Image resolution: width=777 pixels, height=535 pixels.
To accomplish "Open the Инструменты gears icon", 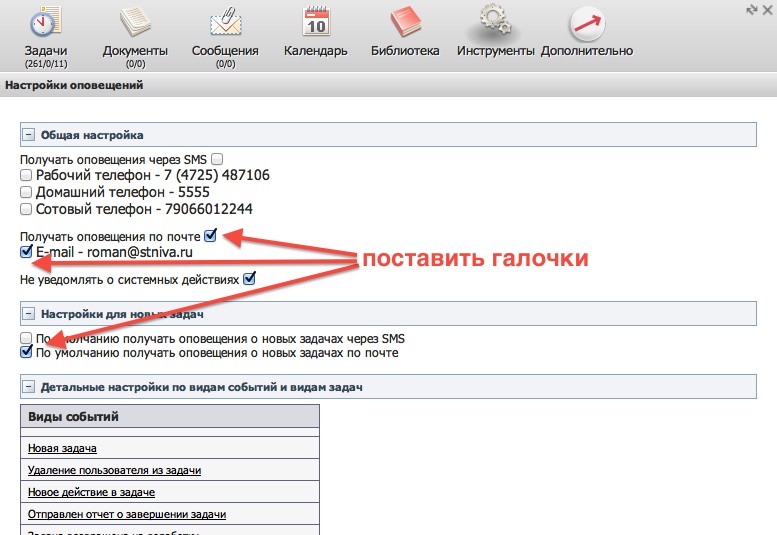I will [495, 23].
